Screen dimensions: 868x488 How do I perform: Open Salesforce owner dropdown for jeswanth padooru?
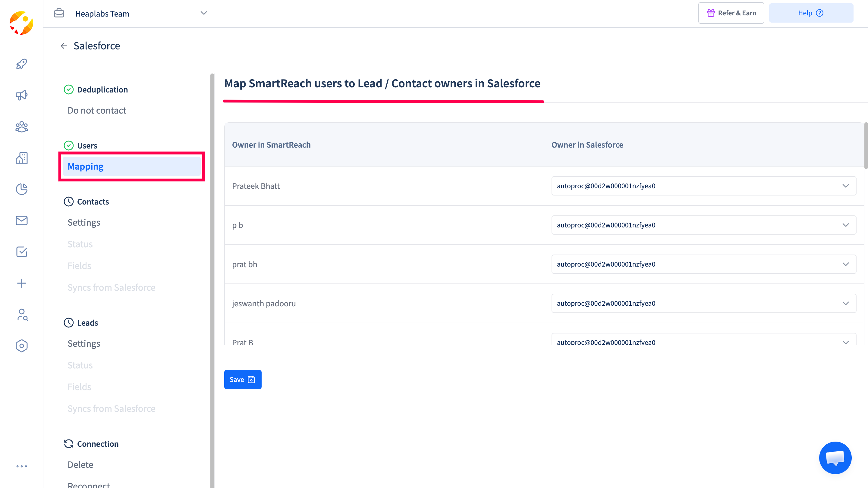tap(703, 303)
